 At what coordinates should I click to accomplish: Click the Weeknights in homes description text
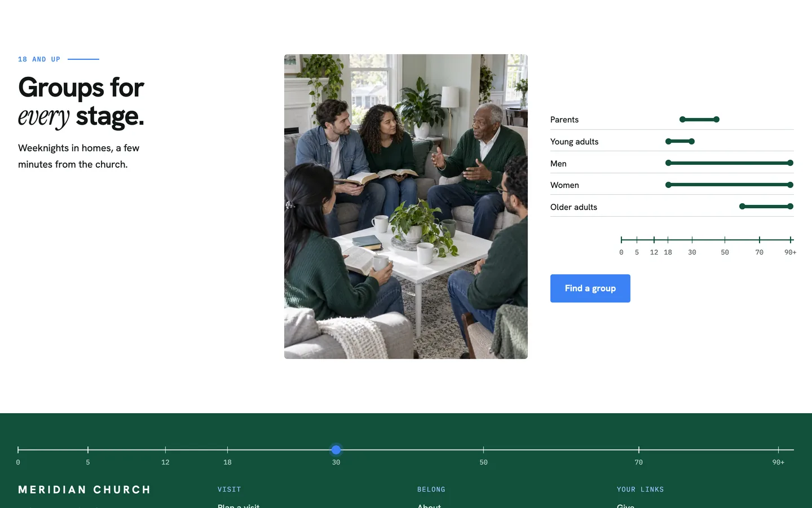click(x=78, y=156)
